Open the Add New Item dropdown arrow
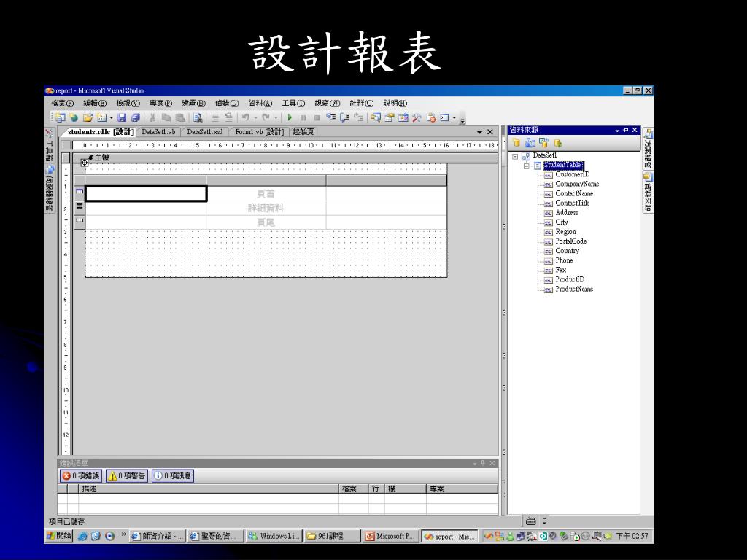 pyautogui.click(x=112, y=117)
